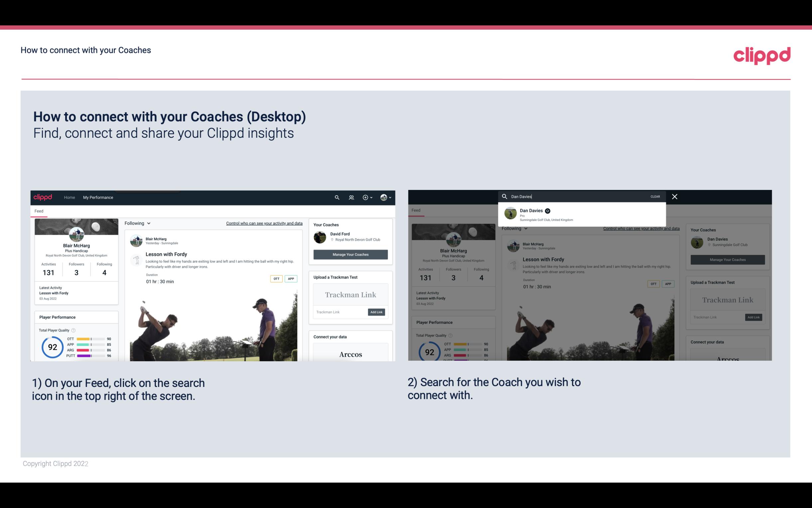Click Add Link for Trackman upload
The width and height of the screenshot is (812, 508).
[x=377, y=312]
